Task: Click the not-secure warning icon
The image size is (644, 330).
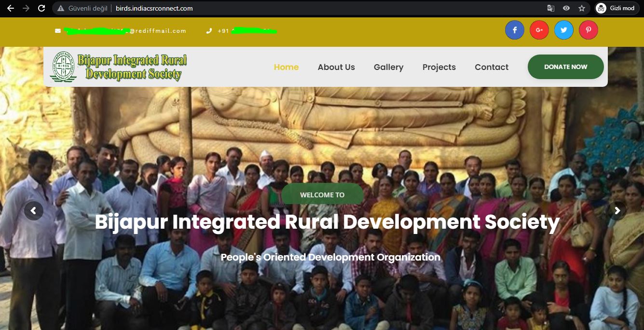Action: 61,8
